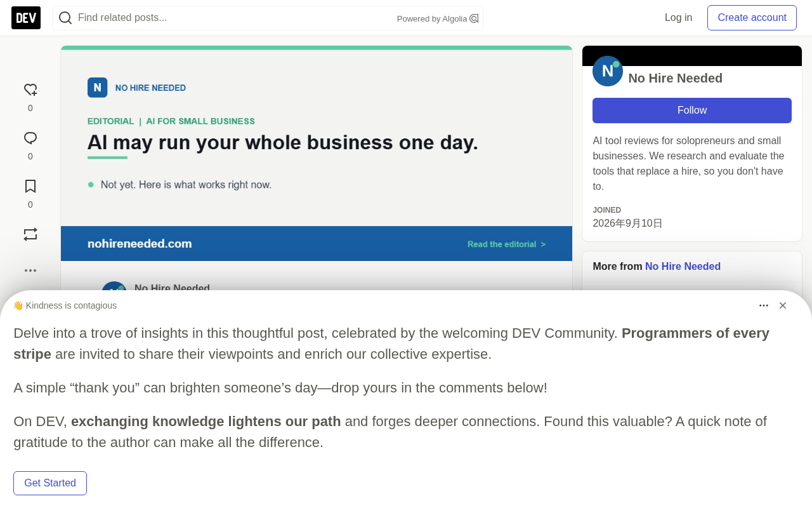Open the sidebar three-dot share menu

pyautogui.click(x=30, y=271)
